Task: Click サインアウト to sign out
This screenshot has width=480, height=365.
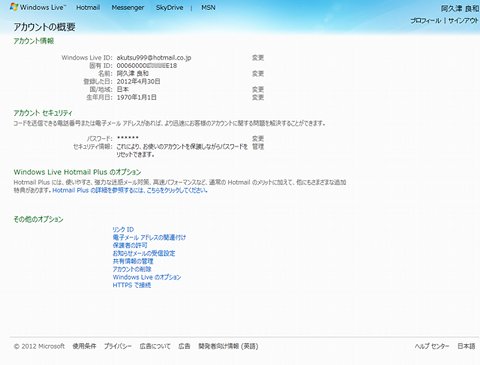Action: point(463,21)
